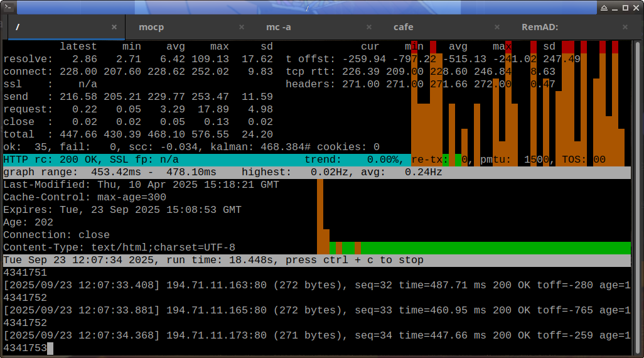Close the cafe tab
This screenshot has width=644, height=358.
pyautogui.click(x=497, y=28)
